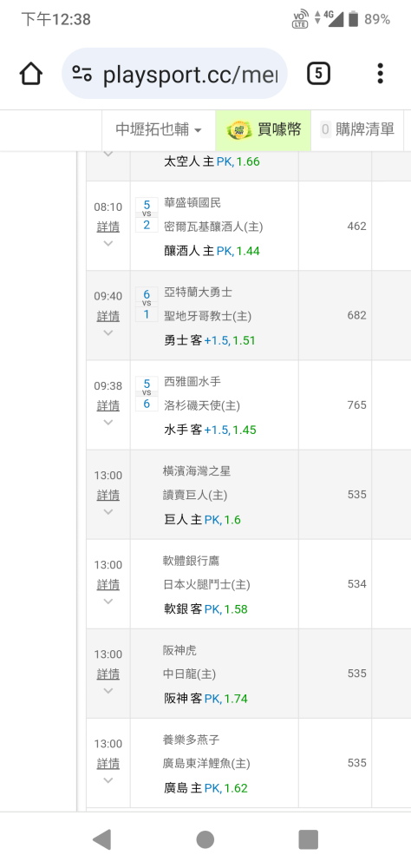Open 詳情 for the 養樂多燕子 game
Viewport: 411px width, 868px height.
point(108,764)
